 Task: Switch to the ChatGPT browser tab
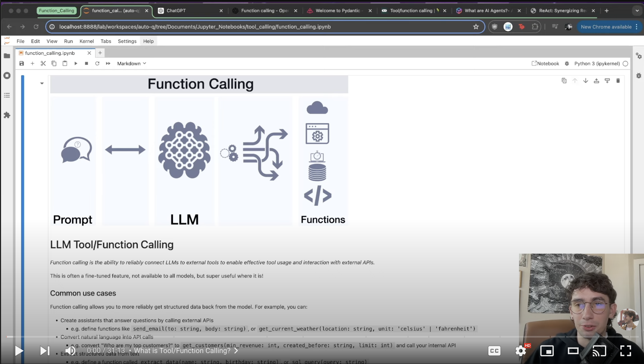click(176, 11)
